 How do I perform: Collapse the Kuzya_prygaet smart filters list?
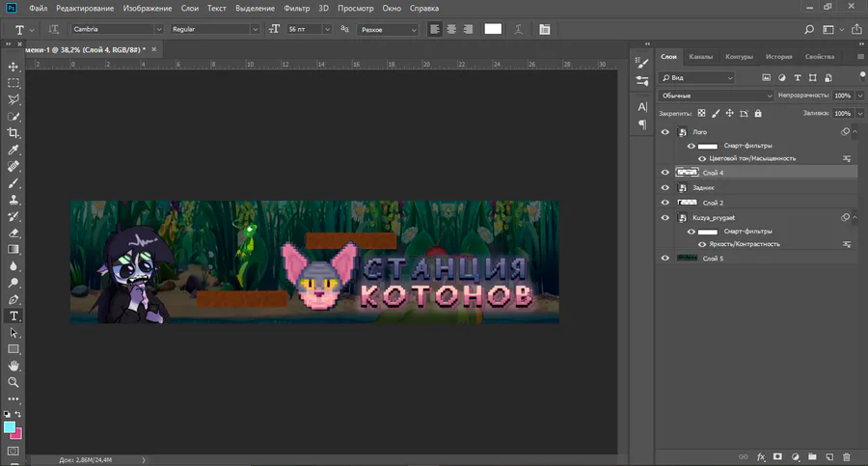[854, 218]
